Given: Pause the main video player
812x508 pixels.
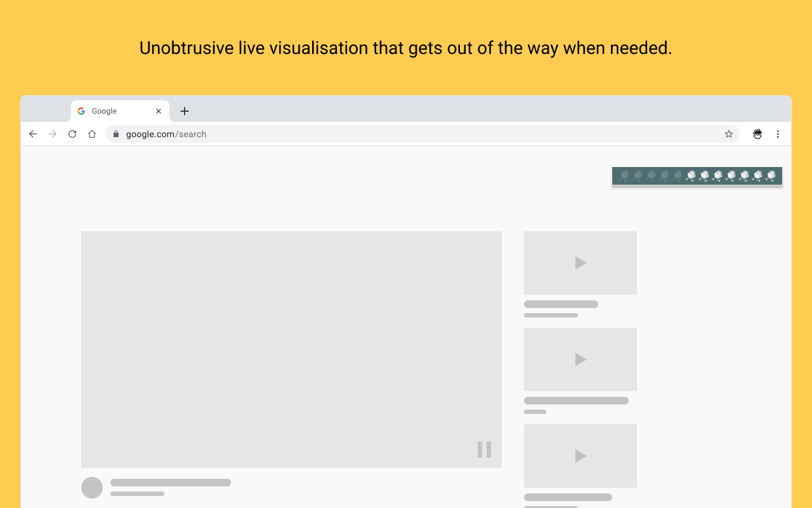Looking at the screenshot, I should click(x=485, y=450).
